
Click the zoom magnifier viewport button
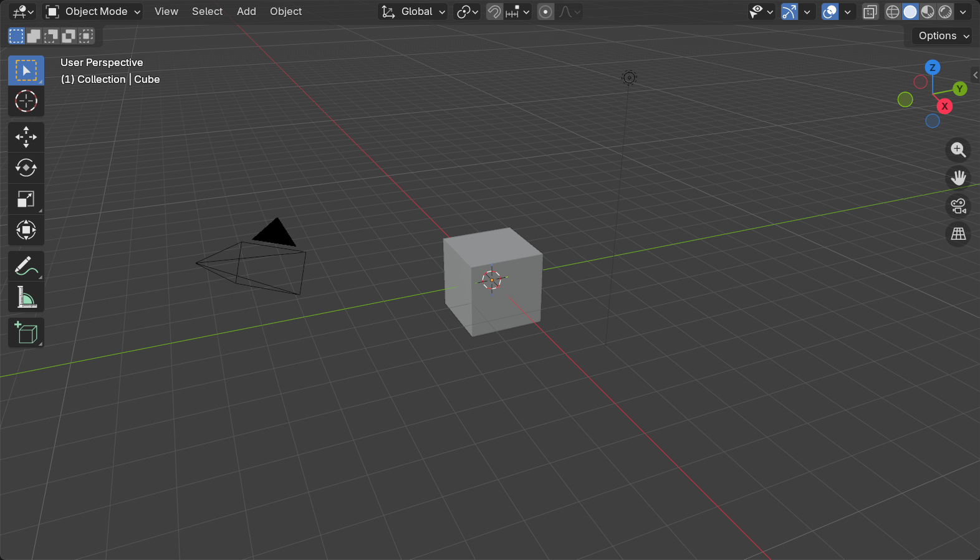pos(958,149)
